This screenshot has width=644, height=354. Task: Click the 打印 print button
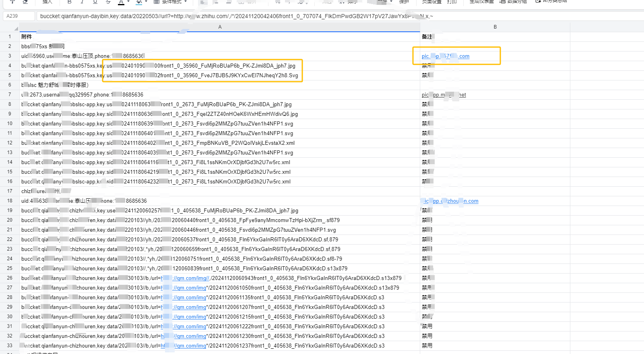[x=452, y=2]
